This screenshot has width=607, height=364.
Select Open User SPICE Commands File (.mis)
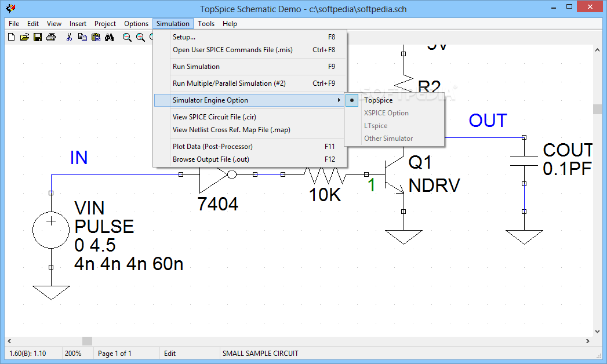pos(250,50)
